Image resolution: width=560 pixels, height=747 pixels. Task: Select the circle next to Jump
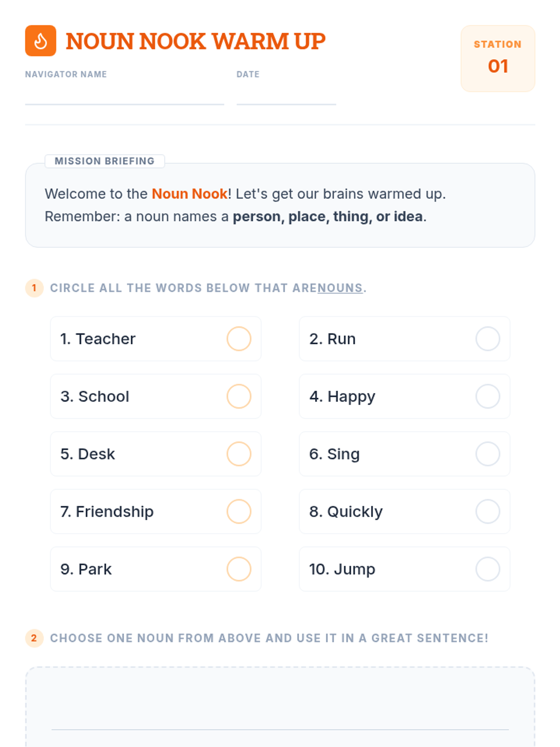click(488, 569)
